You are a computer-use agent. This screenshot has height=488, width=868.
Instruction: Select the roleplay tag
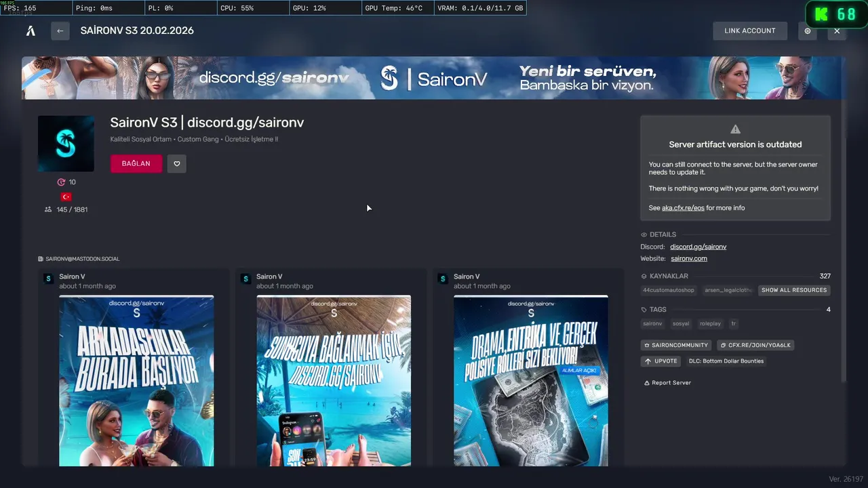[x=711, y=324]
